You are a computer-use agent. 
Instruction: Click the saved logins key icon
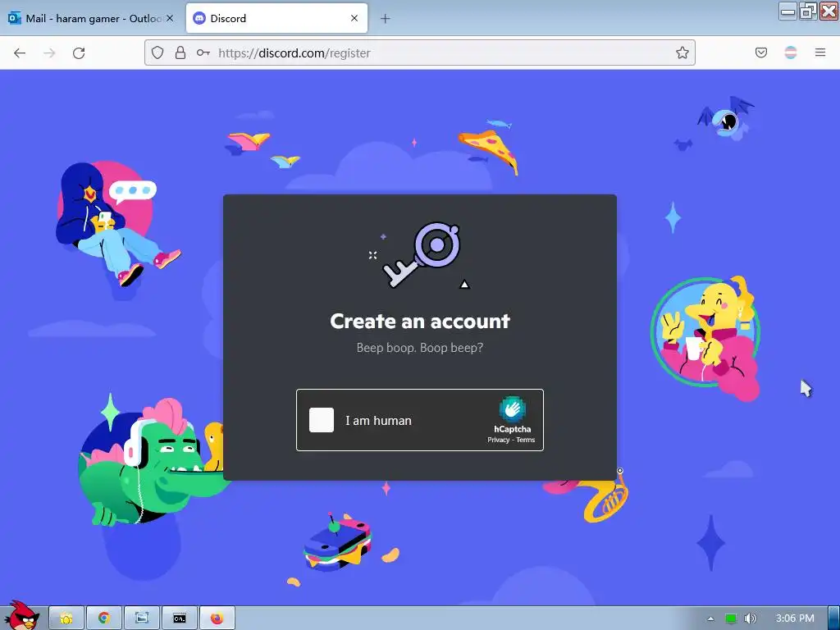[x=203, y=52]
